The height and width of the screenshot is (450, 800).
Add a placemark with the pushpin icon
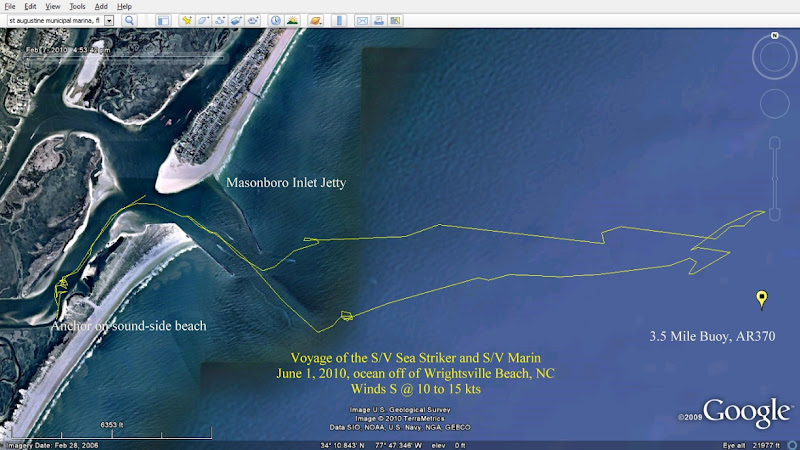coord(187,20)
